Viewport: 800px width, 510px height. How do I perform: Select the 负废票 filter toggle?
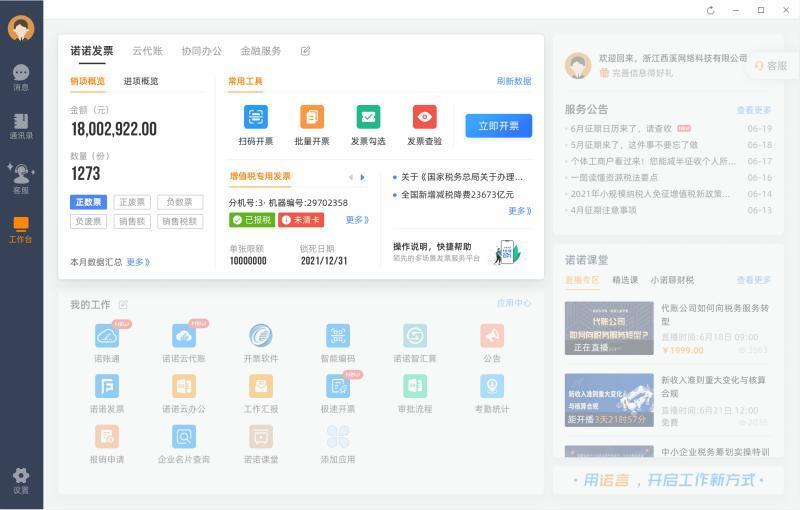pos(88,221)
